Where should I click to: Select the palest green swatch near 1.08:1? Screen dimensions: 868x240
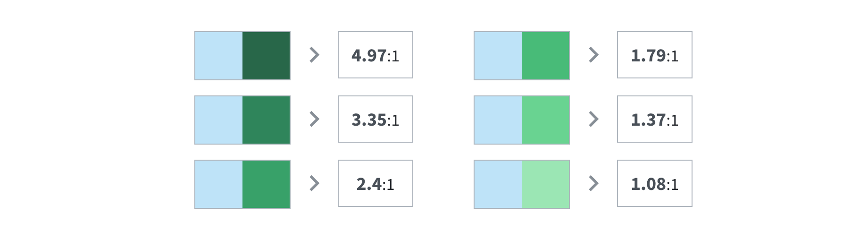click(545, 184)
